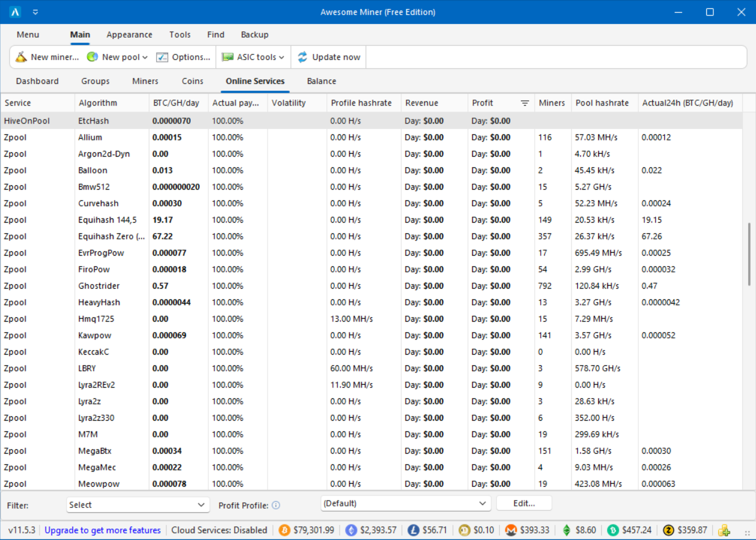Image resolution: width=756 pixels, height=540 pixels.
Task: Click the Cloud Services: Disabled status entry
Action: pos(220,530)
